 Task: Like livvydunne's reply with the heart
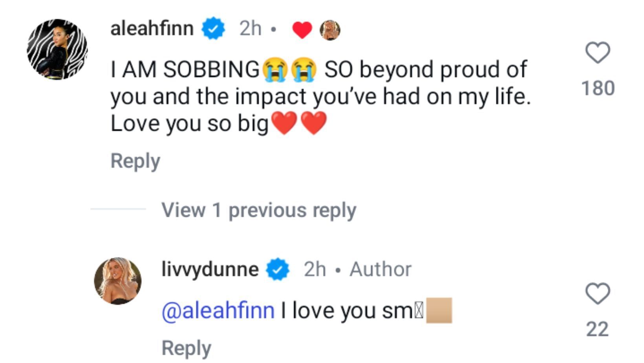[x=598, y=293]
